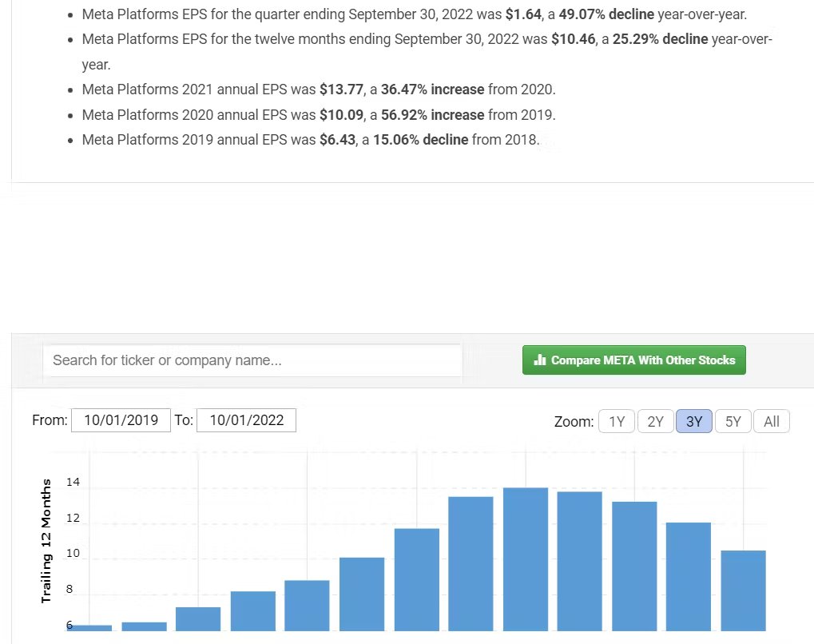
Task: Click the 56.92% increase text
Action: click(x=432, y=115)
